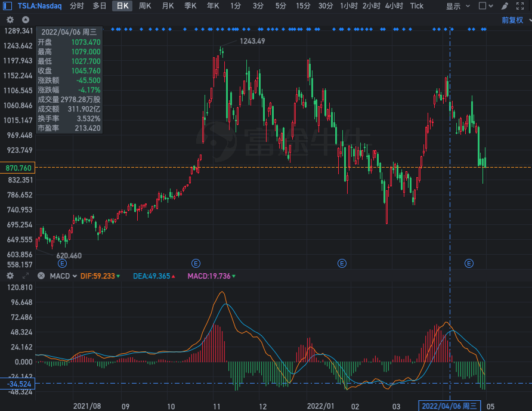532x411 pixels.
Task: Select the 季K quarterly candlestick tab
Action: [190, 6]
